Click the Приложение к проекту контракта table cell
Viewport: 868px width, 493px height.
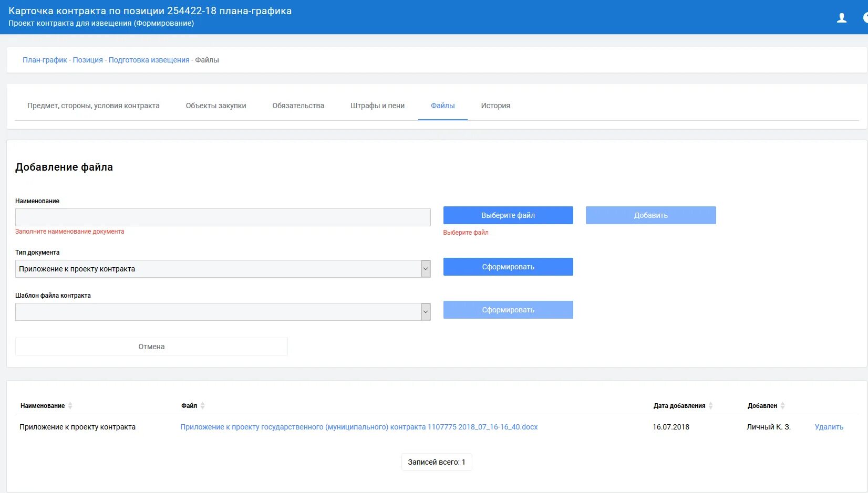(77, 427)
